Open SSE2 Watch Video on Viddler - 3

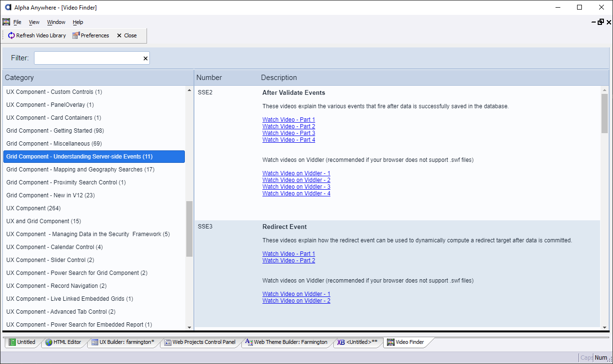point(296,187)
